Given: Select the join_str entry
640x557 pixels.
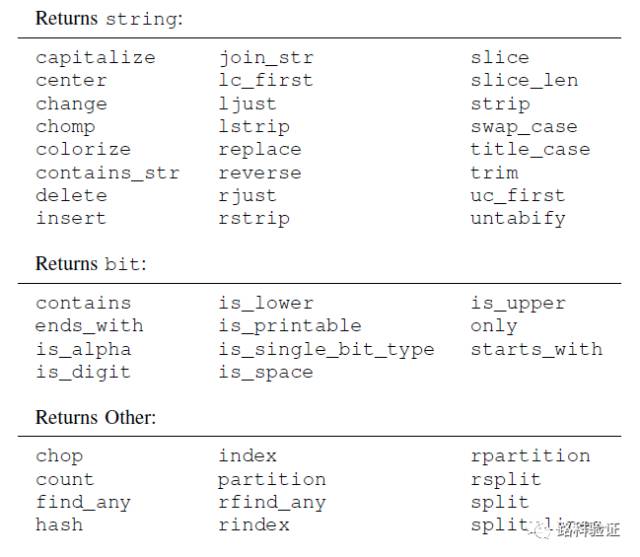Looking at the screenshot, I should [x=266, y=58].
